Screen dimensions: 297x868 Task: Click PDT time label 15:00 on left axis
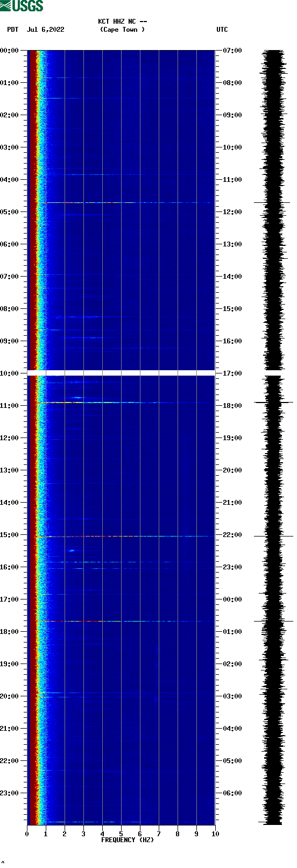tap(10, 535)
